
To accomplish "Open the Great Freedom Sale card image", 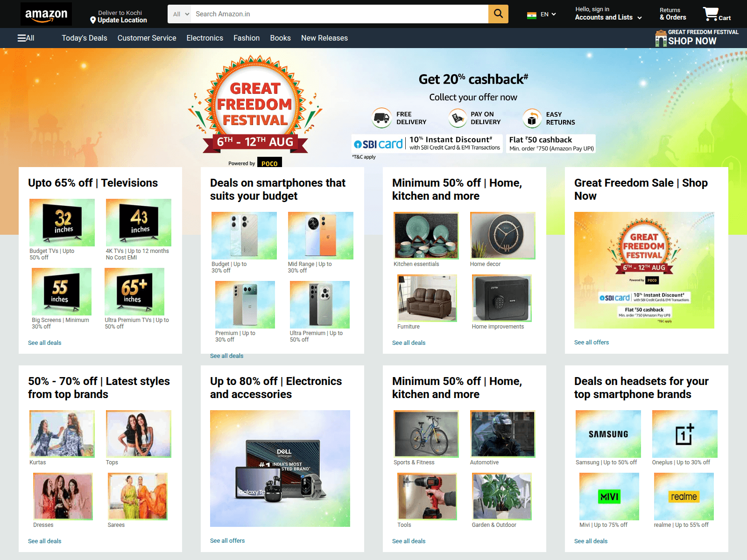I will [x=644, y=270].
